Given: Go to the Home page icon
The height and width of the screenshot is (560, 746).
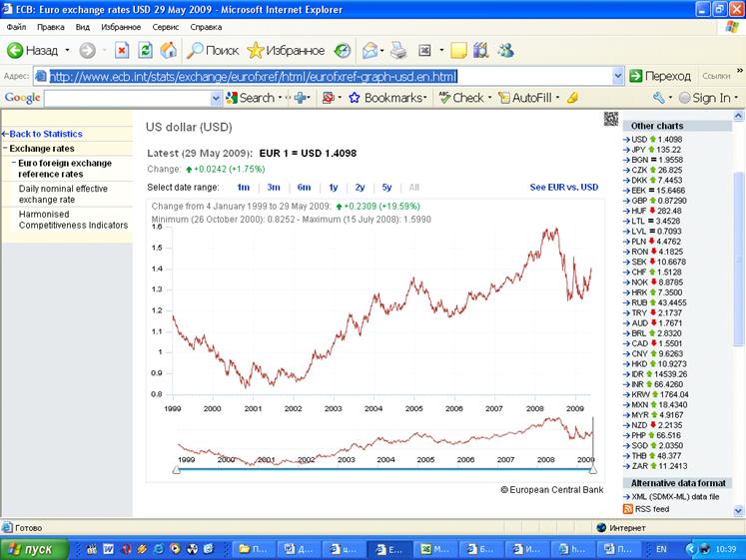Looking at the screenshot, I should (x=169, y=50).
